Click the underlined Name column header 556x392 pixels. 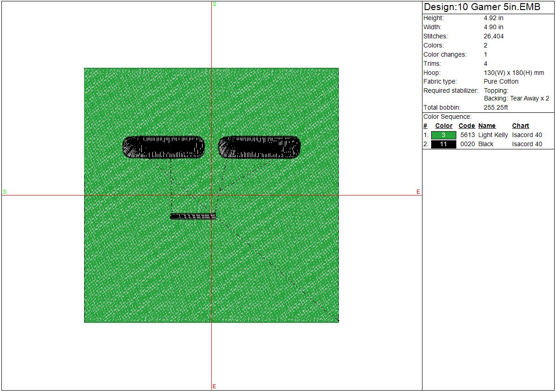[x=486, y=126]
